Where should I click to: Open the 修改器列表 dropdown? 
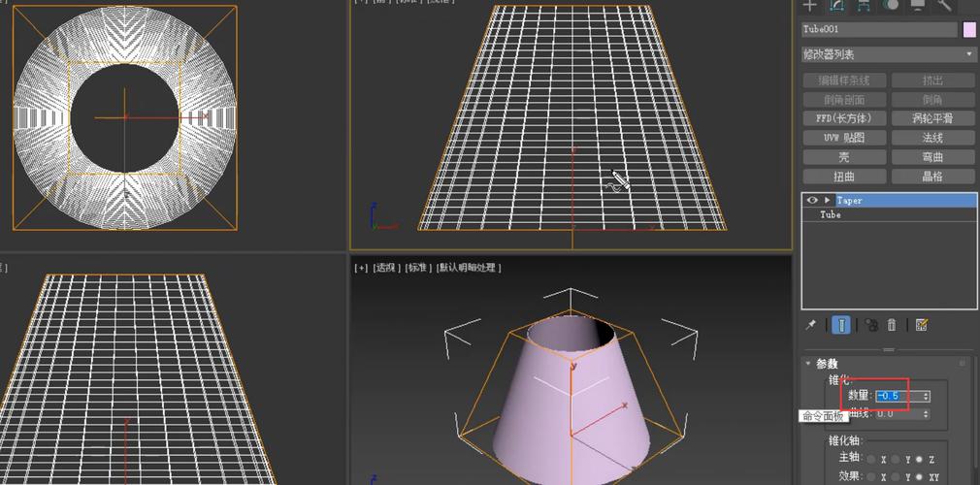tap(888, 54)
